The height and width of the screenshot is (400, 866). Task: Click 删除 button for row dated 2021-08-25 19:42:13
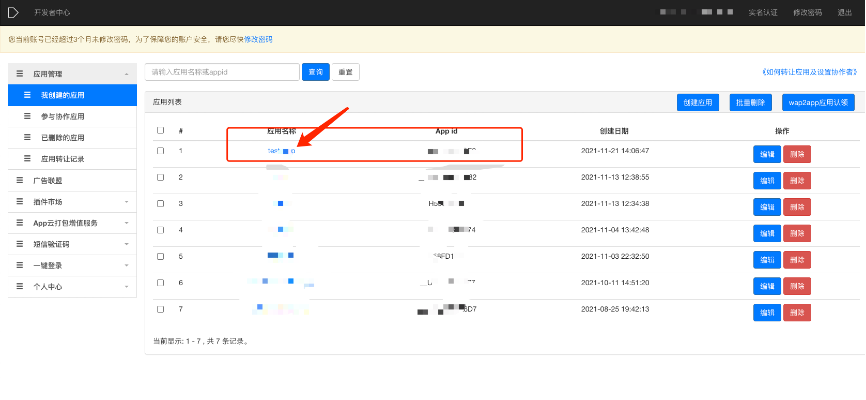pos(797,313)
